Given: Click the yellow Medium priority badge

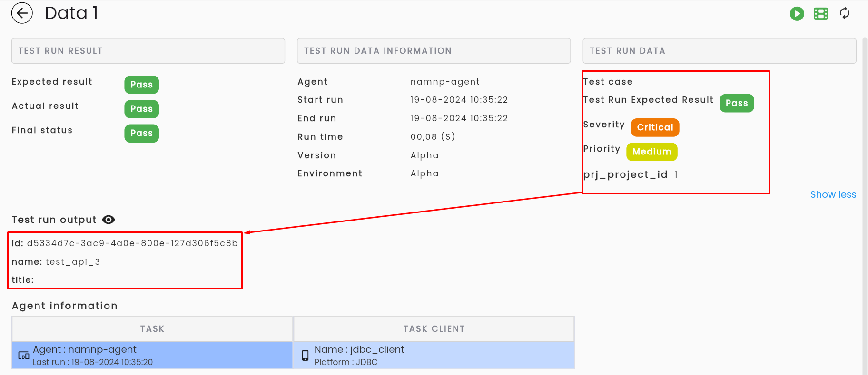Looking at the screenshot, I should click(652, 152).
